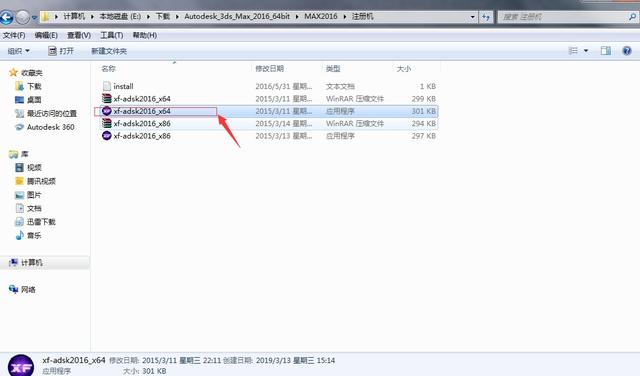Click XF icon in details pane
Viewport: 640px width, 376px height.
pyautogui.click(x=20, y=365)
